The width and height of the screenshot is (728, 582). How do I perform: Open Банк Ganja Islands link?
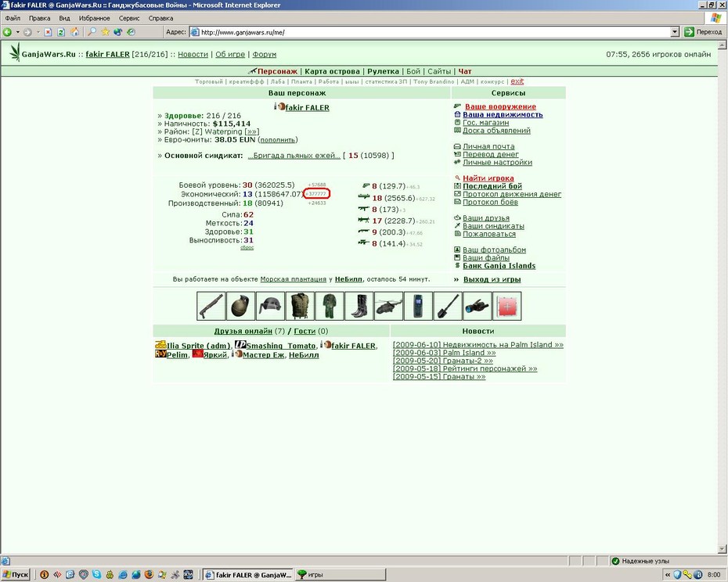pyautogui.click(x=499, y=266)
